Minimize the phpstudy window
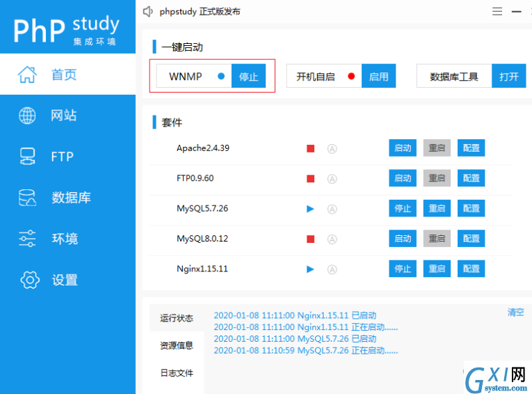 click(517, 12)
